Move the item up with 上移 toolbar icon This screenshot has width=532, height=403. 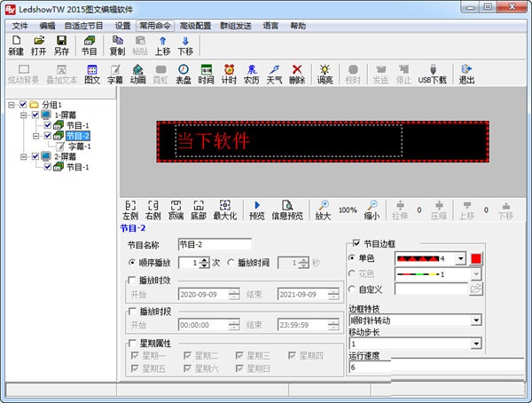tap(163, 45)
